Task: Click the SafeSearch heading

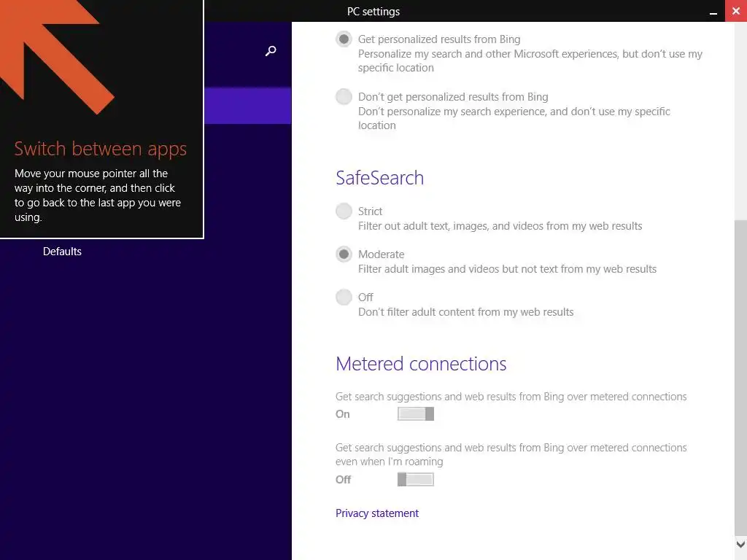Action: click(x=379, y=178)
